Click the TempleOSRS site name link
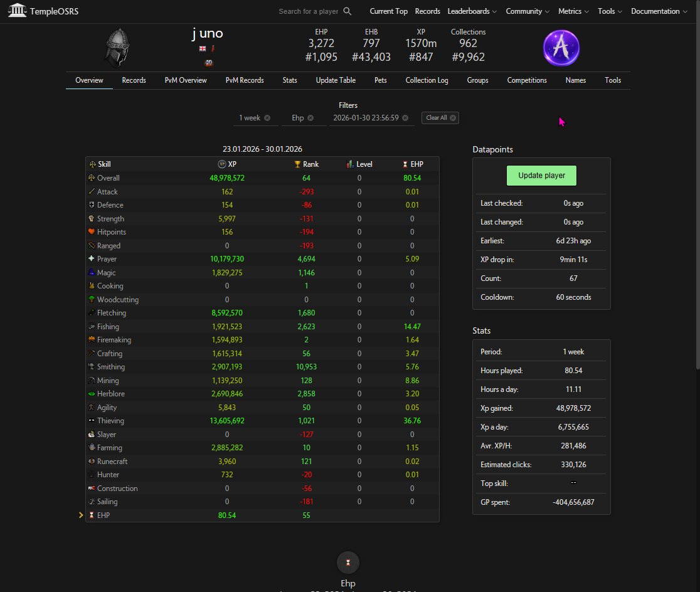Screen dimensions: 700x592 point(54,11)
